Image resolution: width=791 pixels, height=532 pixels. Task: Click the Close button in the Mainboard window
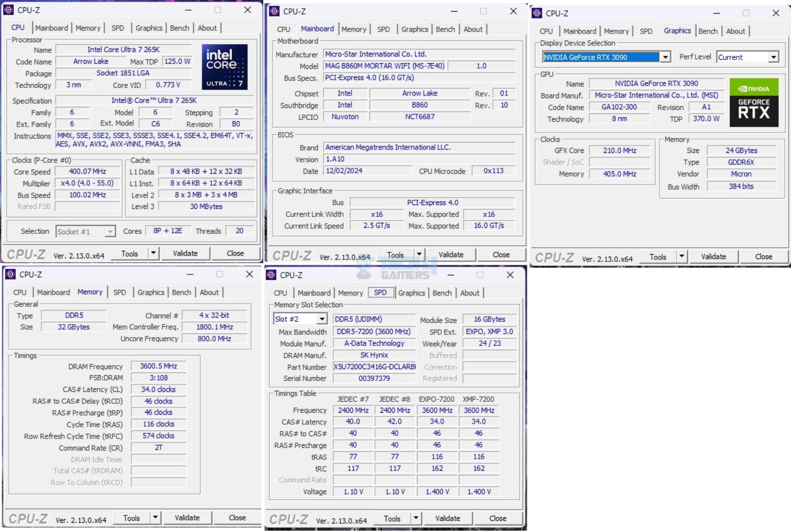pyautogui.click(x=501, y=254)
